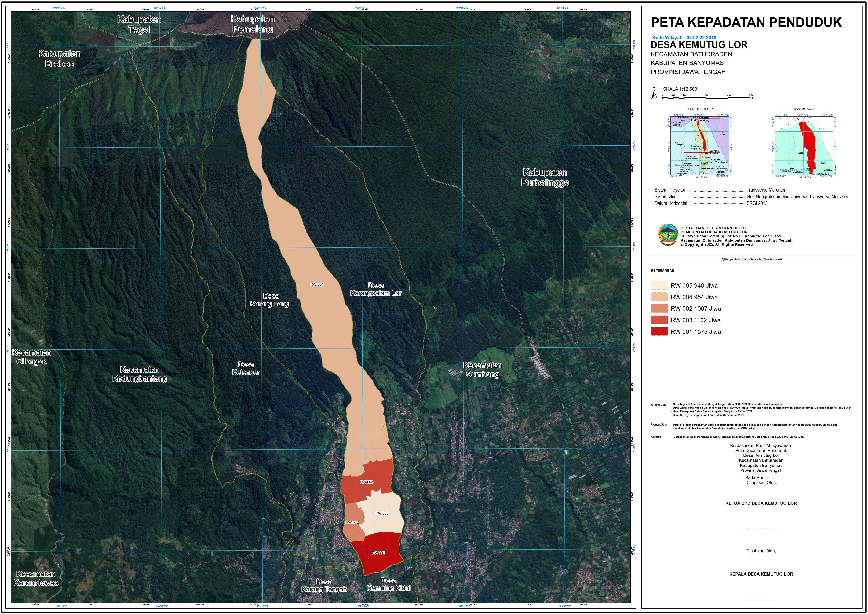Click the Kabupaten Purbalingga map label
This screenshot has height=614, width=868.
coord(545,178)
